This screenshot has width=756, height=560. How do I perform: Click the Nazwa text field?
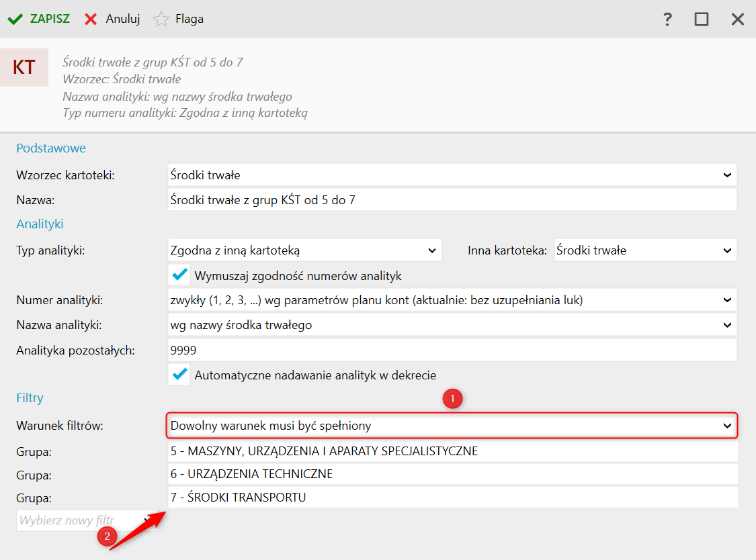[452, 200]
